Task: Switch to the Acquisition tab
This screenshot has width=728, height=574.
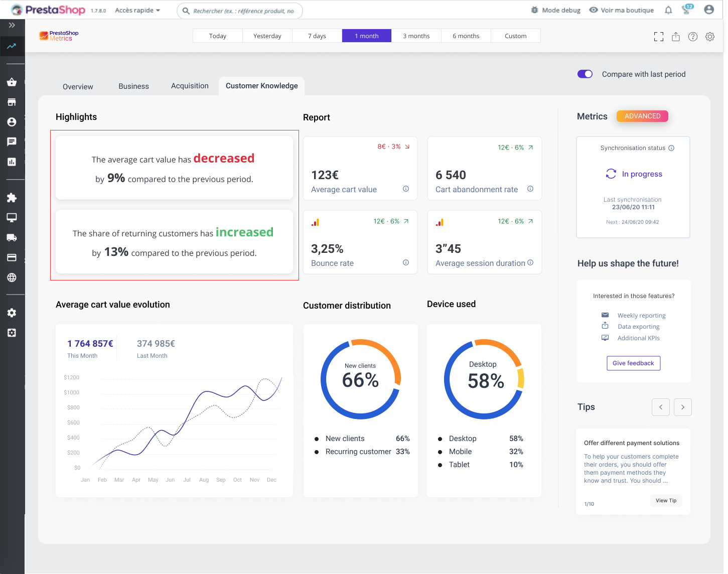Action: coord(190,86)
